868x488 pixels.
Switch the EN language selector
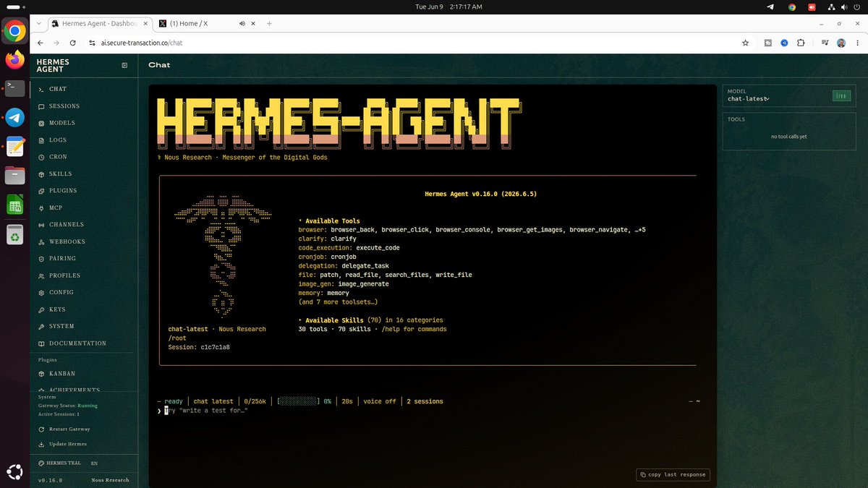point(94,463)
